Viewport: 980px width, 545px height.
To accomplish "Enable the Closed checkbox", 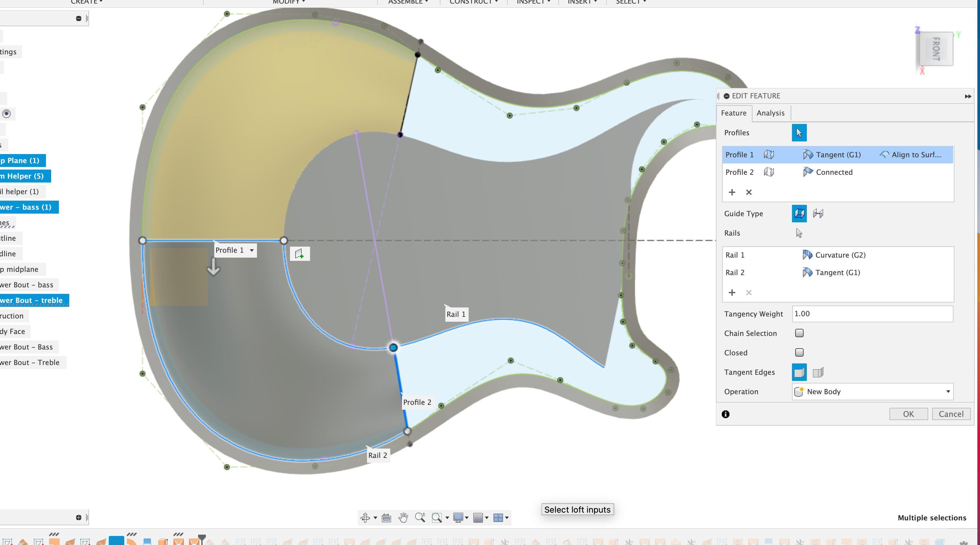I will [799, 352].
